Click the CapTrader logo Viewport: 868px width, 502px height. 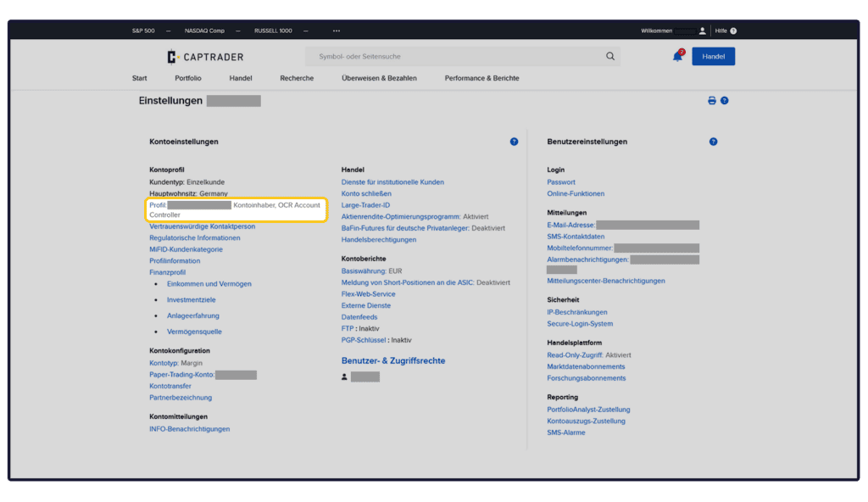(205, 57)
